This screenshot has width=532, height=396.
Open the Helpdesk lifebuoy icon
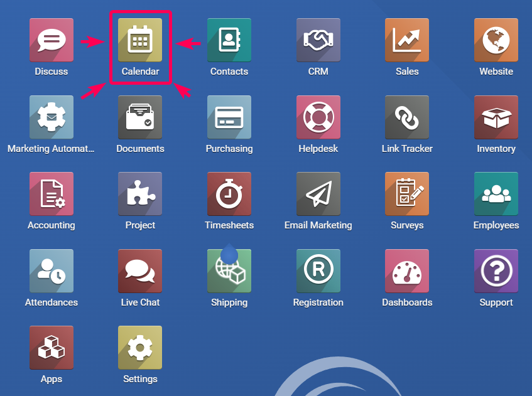click(318, 117)
